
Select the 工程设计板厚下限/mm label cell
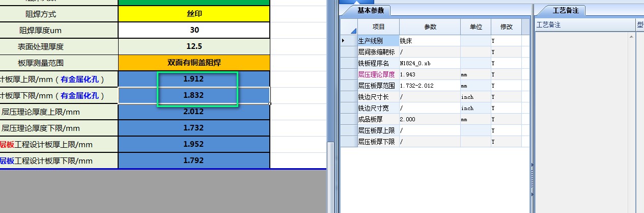pyautogui.click(x=59, y=161)
